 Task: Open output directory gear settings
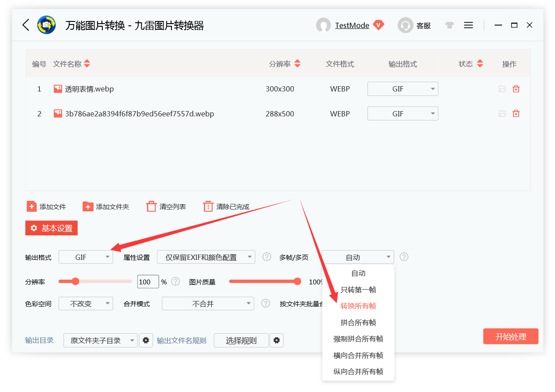point(146,340)
